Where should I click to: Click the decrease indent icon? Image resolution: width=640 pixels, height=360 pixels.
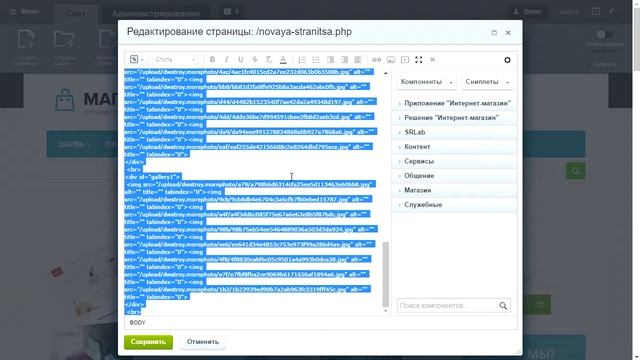[330, 60]
